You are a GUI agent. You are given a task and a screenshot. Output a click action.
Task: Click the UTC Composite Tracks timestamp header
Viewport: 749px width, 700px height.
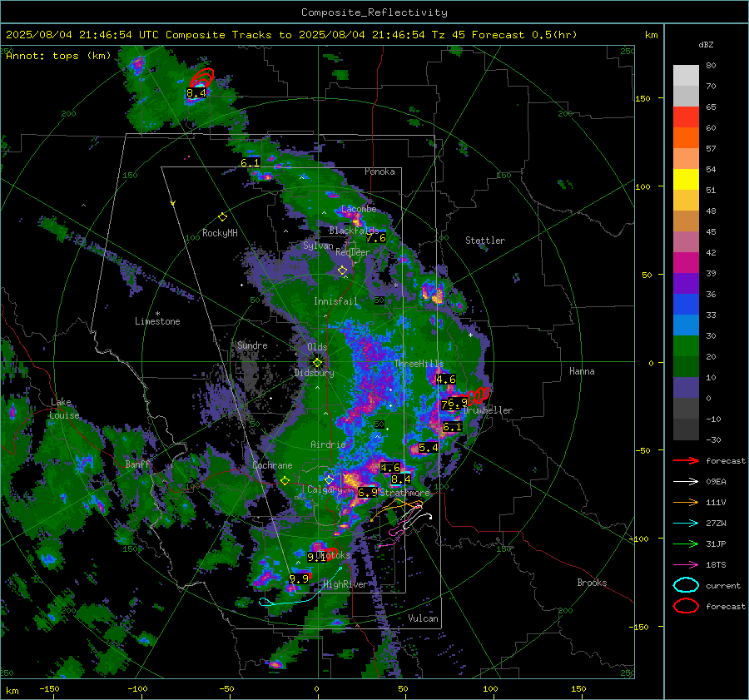point(291,35)
